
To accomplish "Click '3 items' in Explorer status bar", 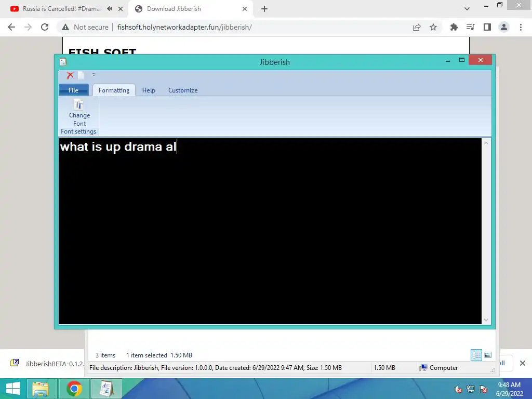I will (x=105, y=355).
